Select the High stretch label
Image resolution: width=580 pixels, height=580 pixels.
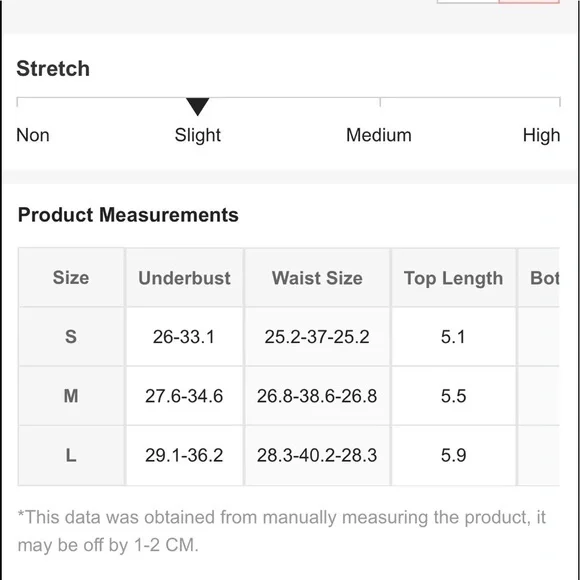[x=541, y=135]
